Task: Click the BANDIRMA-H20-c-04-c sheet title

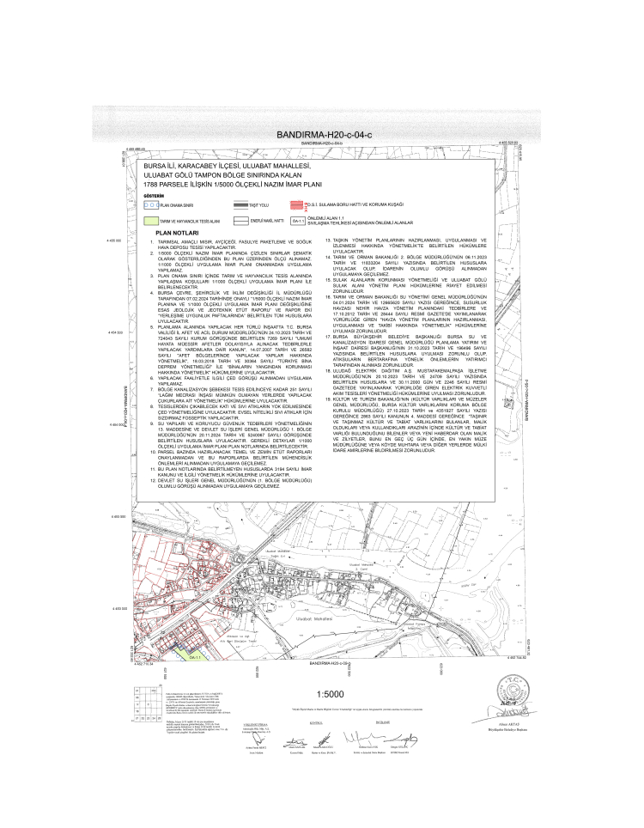Action: tap(322, 136)
